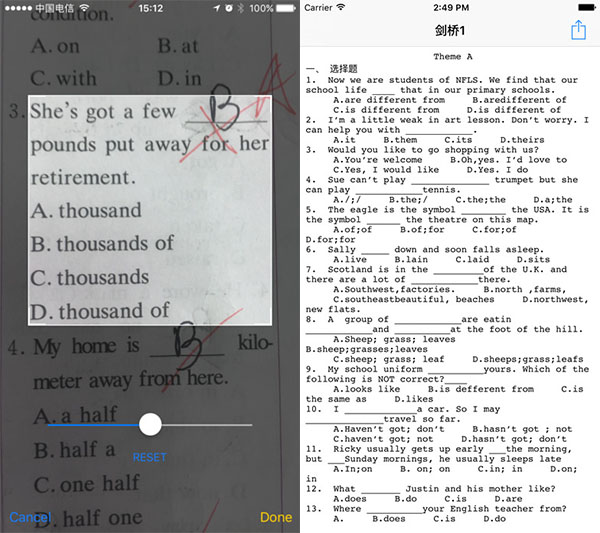The width and height of the screenshot is (600, 533).
Task: Tap the share icon in top-right corner
Action: tap(577, 31)
